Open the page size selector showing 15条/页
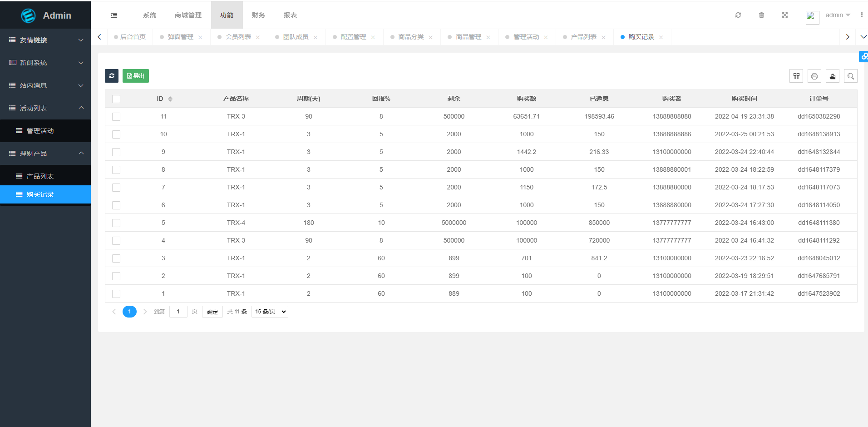Image resolution: width=868 pixels, height=427 pixels. click(x=269, y=311)
